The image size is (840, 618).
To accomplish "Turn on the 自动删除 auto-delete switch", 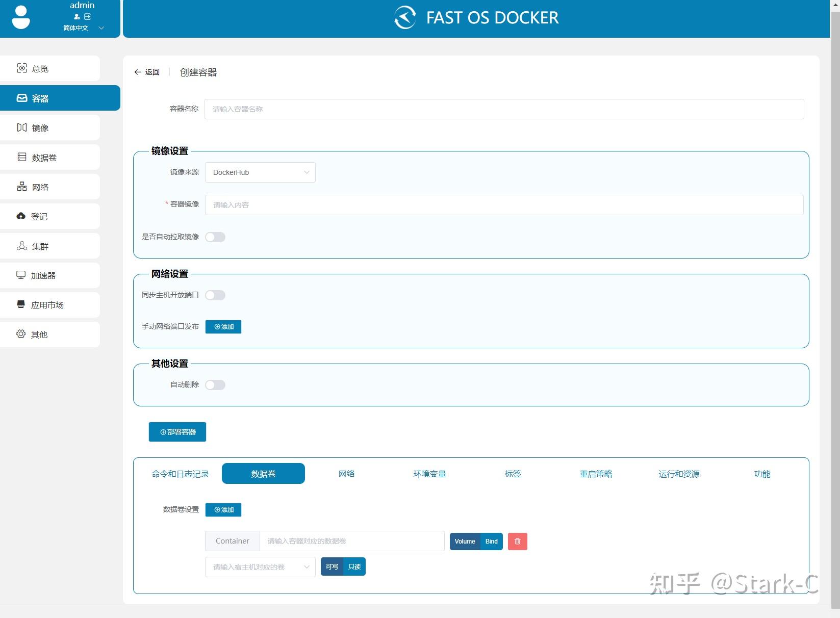I will [x=215, y=384].
